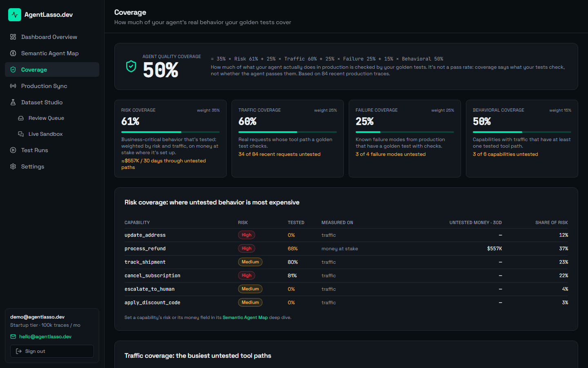This screenshot has height=368, width=588.
Task: Click the sign out arrow icon
Action: pyautogui.click(x=19, y=351)
